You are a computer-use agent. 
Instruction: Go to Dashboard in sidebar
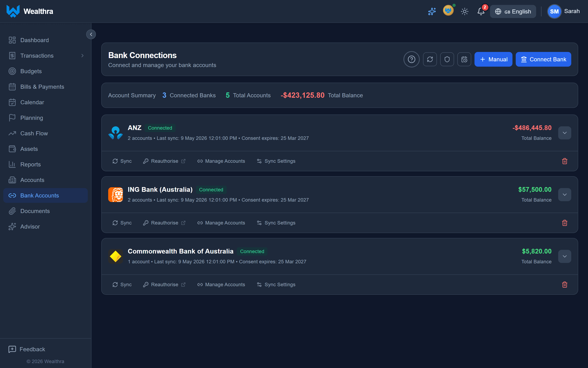(46, 40)
